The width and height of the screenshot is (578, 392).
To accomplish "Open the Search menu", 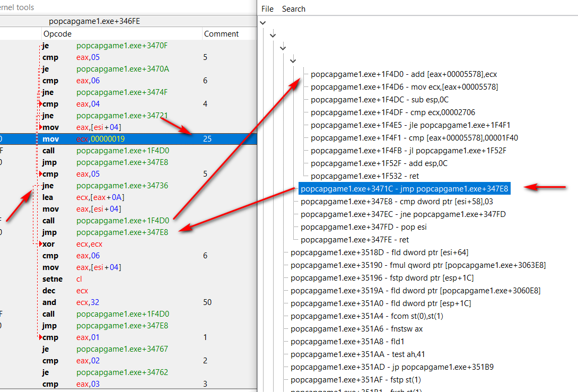I will (293, 9).
